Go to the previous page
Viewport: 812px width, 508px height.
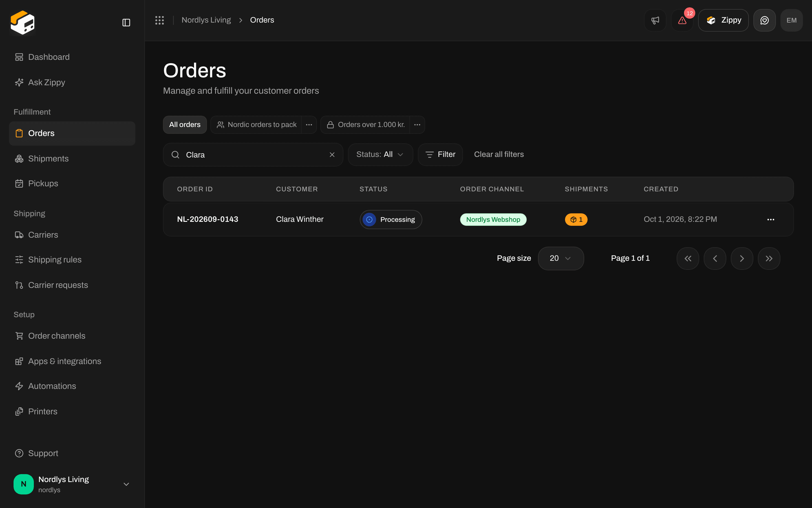715,258
